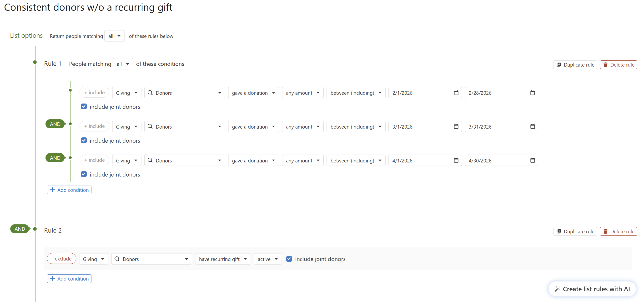Open calendar picker for 3/31/2026 date

tap(533, 126)
